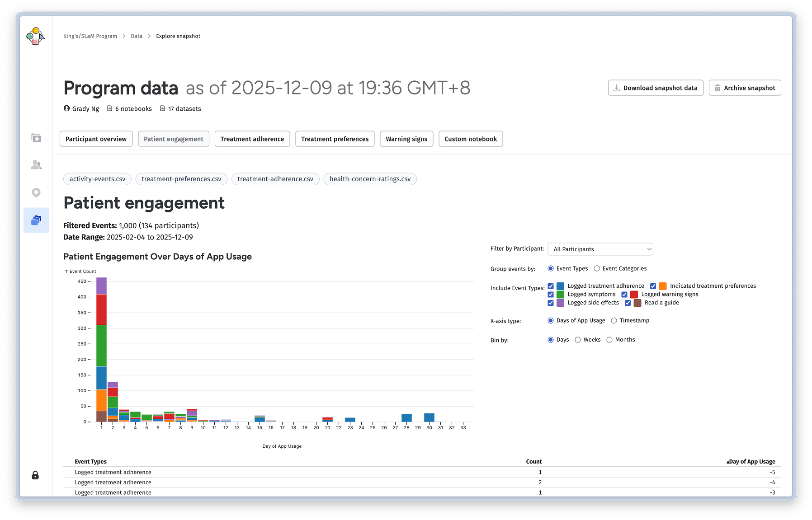Switch to the Treatment adherence tab

click(x=252, y=139)
